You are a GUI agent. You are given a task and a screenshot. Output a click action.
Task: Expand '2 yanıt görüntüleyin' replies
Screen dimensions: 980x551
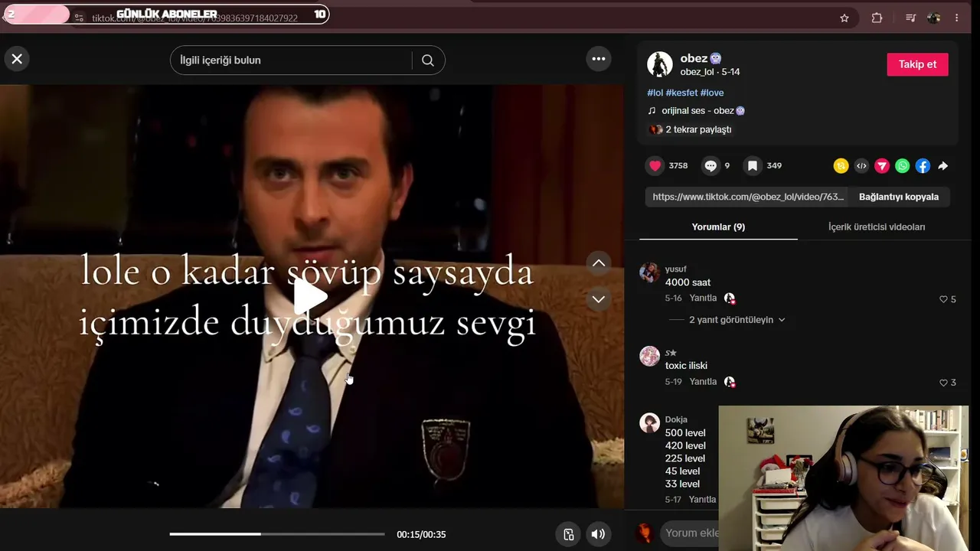coord(737,320)
